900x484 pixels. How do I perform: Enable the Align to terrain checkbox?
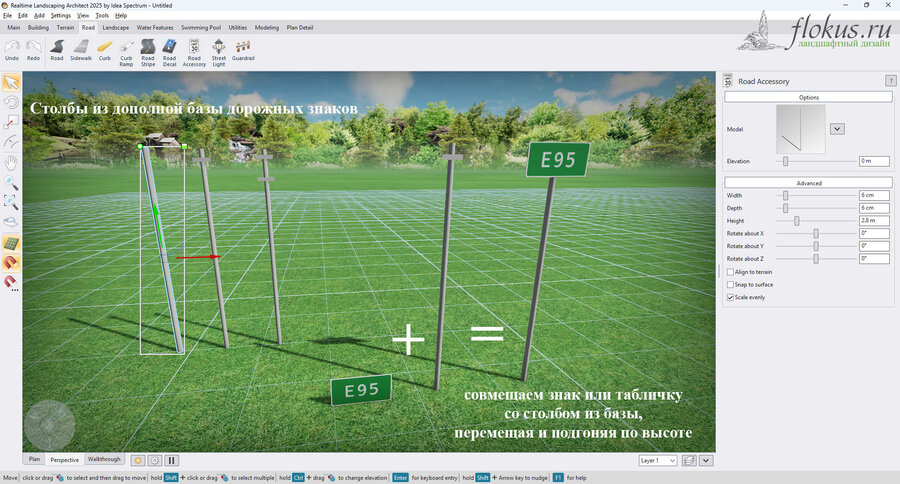tap(730, 272)
